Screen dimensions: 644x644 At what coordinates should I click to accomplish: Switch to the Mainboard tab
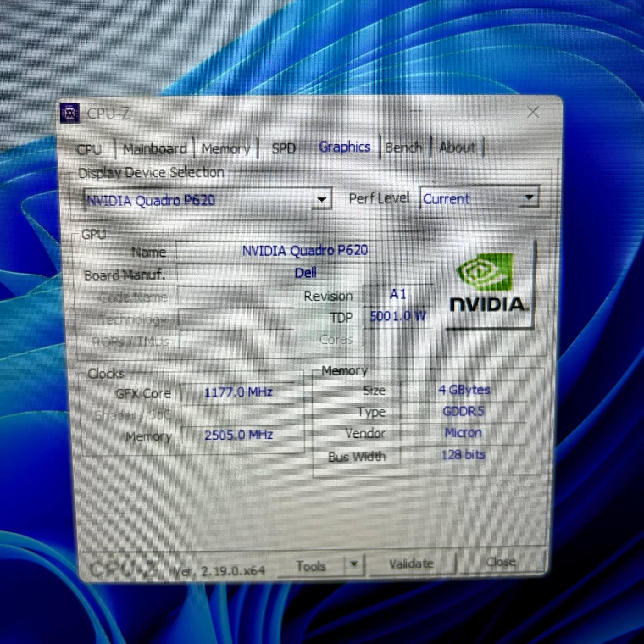(154, 149)
